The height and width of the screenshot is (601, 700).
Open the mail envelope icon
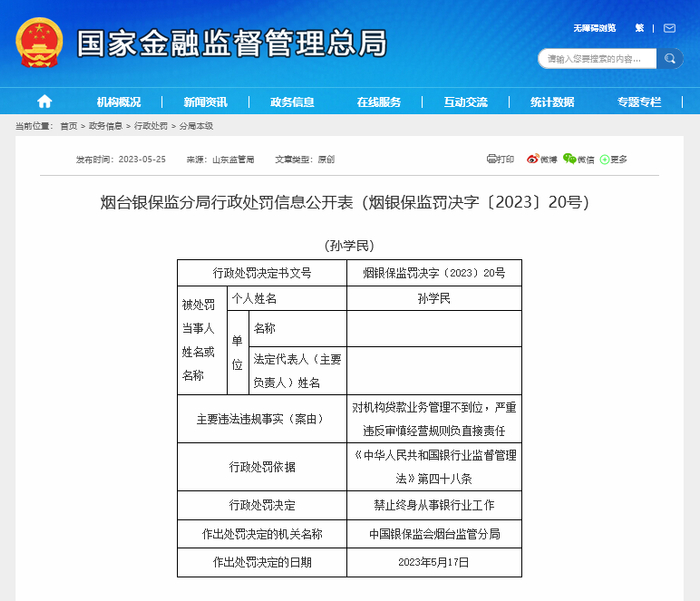pos(669,28)
